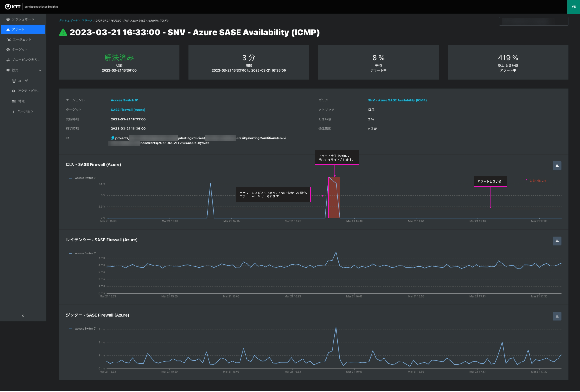Open ダッシュボード in the sidebar
This screenshot has width=580, height=392.
(x=23, y=19)
